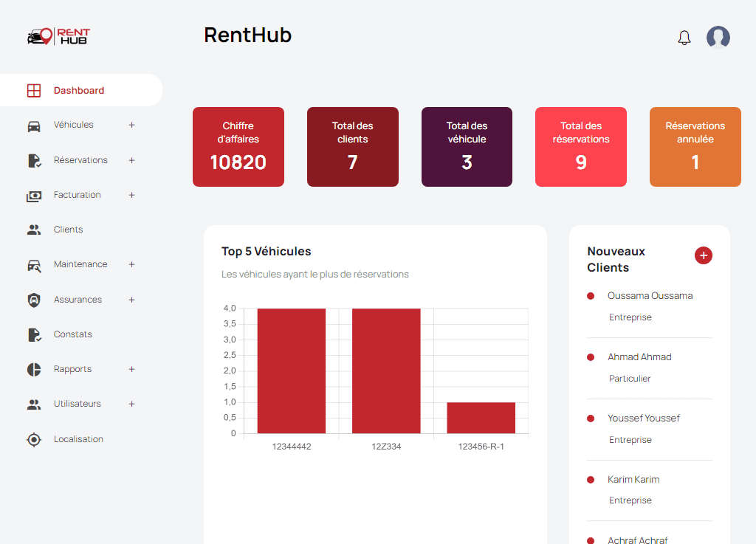This screenshot has width=756, height=544.
Task: Expand the Véhicules submenu plus sign
Action: pos(131,125)
